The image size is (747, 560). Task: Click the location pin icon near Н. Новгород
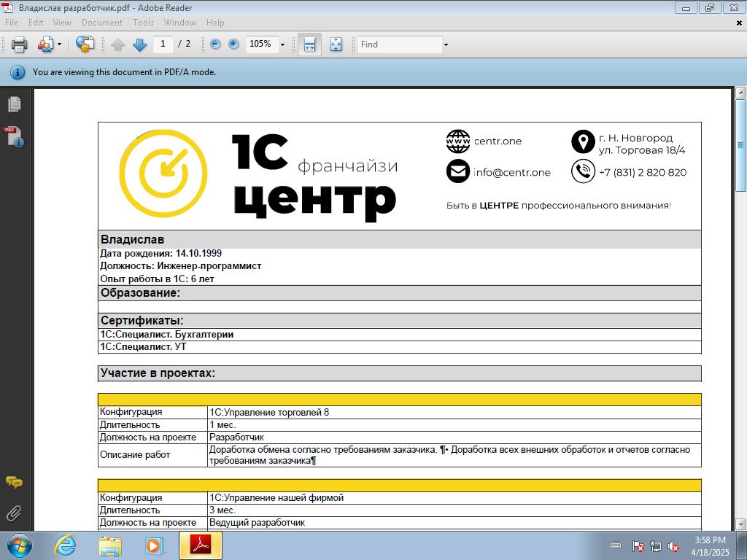click(583, 141)
